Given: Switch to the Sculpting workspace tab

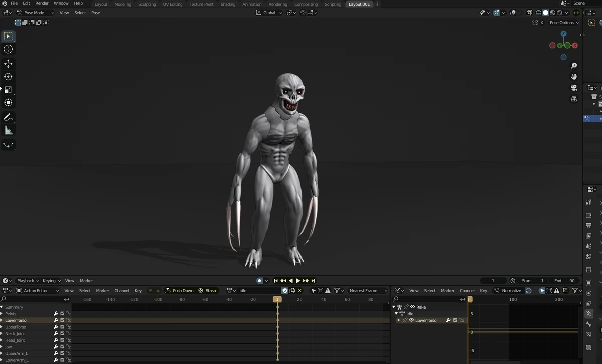Looking at the screenshot, I should tap(147, 4).
